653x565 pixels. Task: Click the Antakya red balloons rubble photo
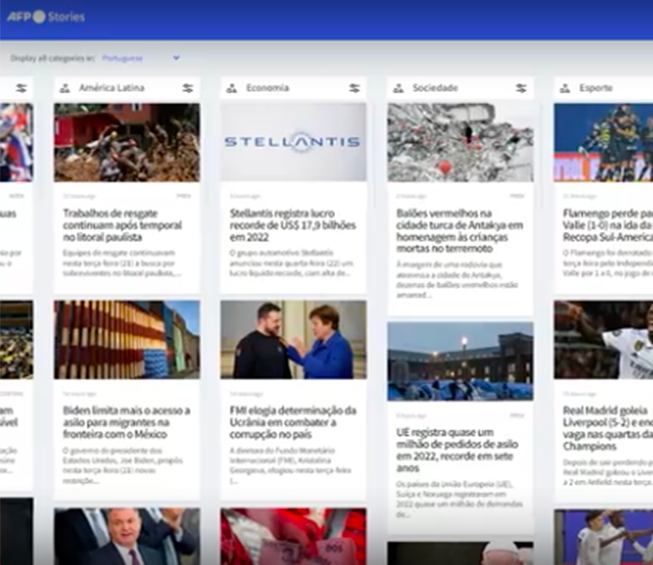(460, 142)
